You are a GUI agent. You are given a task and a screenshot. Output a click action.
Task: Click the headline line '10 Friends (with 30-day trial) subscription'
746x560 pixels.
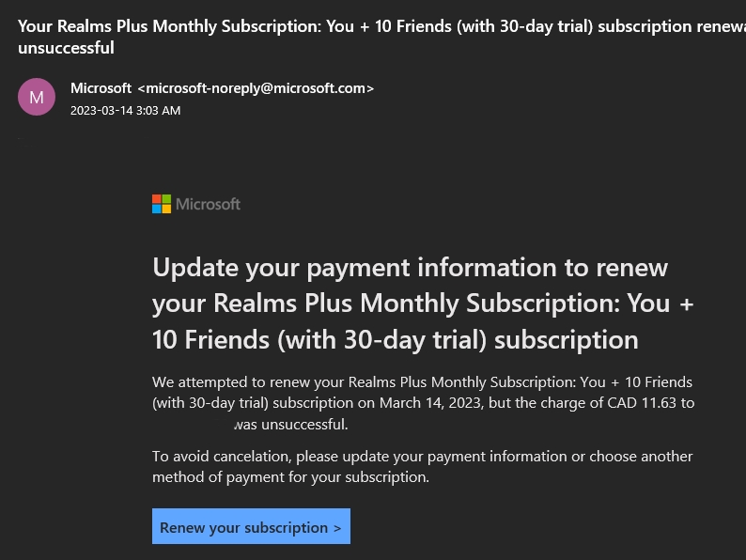coord(395,339)
